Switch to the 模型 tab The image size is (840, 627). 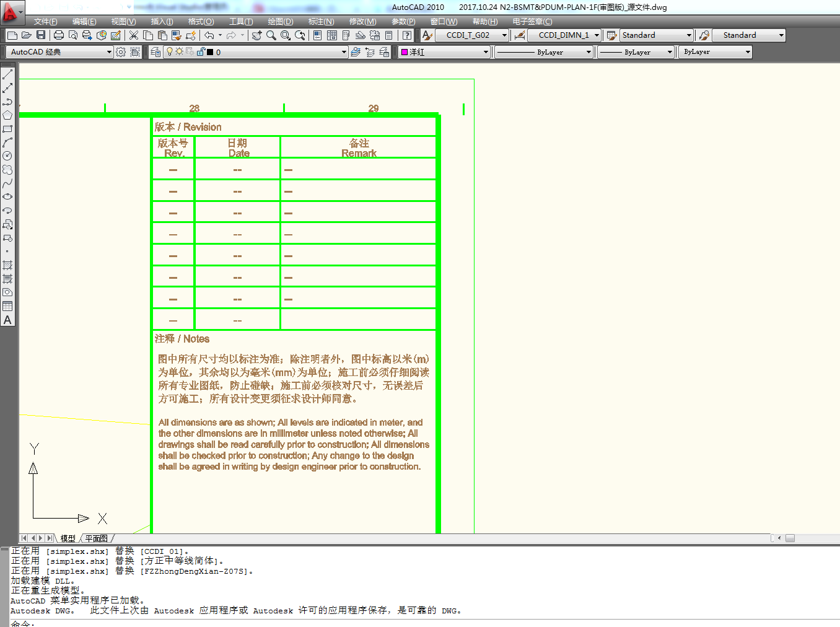pyautogui.click(x=68, y=538)
